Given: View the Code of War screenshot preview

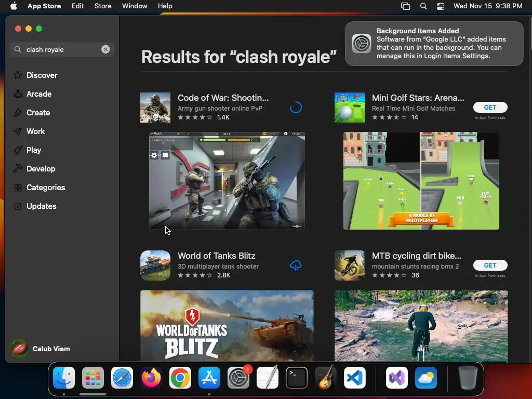Looking at the screenshot, I should 227,180.
